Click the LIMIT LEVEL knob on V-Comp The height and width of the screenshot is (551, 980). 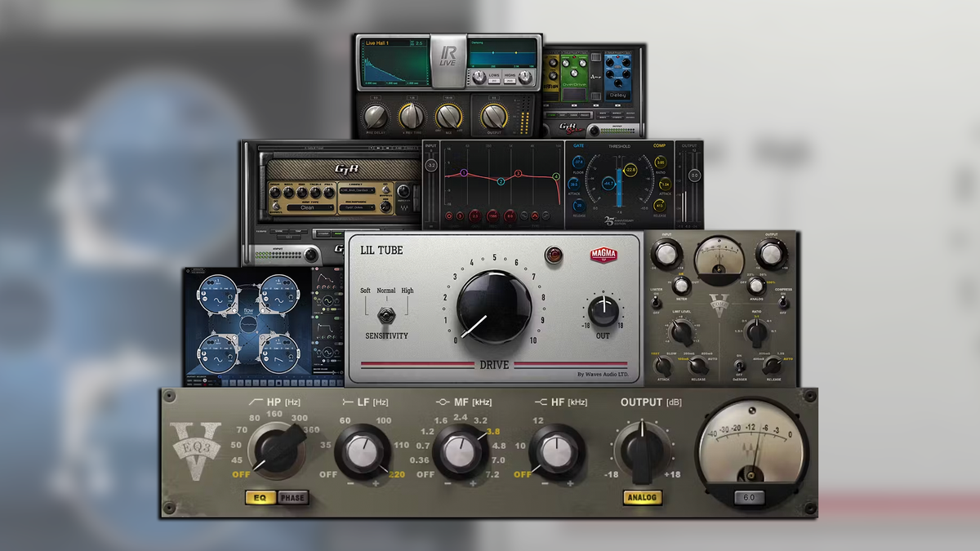click(682, 332)
